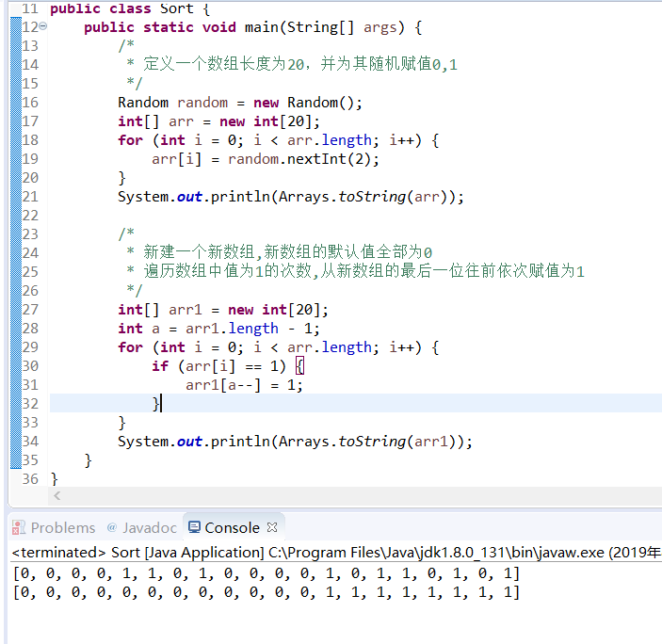Click the first console output array line
This screenshot has height=644, width=662.
tap(266, 573)
